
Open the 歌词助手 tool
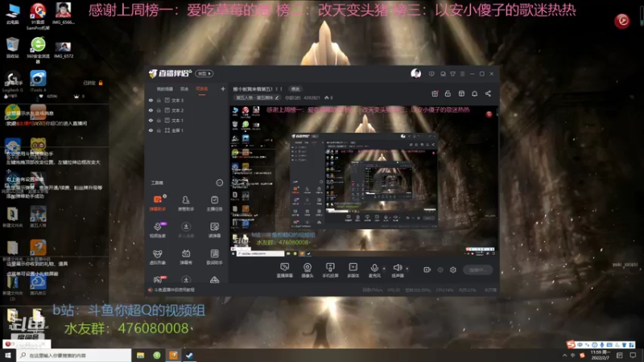[x=214, y=257]
